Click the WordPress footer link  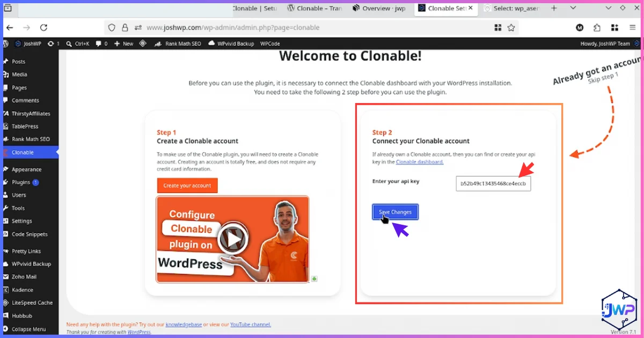139,332
